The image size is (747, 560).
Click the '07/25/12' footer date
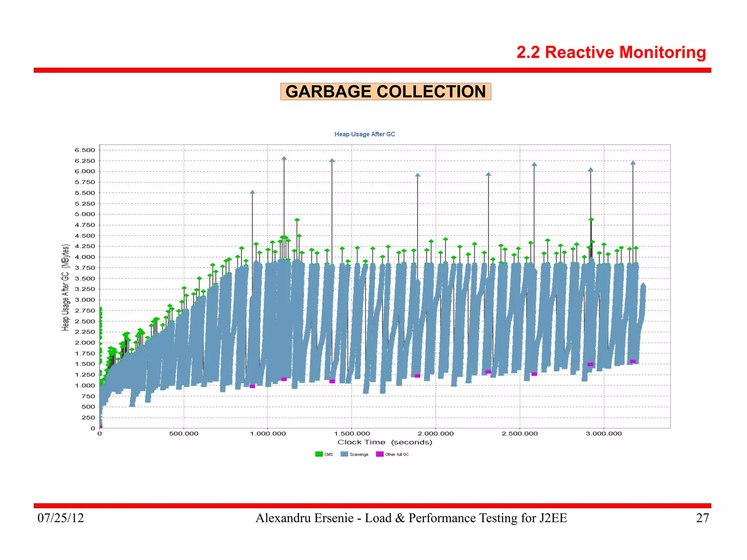point(61,518)
